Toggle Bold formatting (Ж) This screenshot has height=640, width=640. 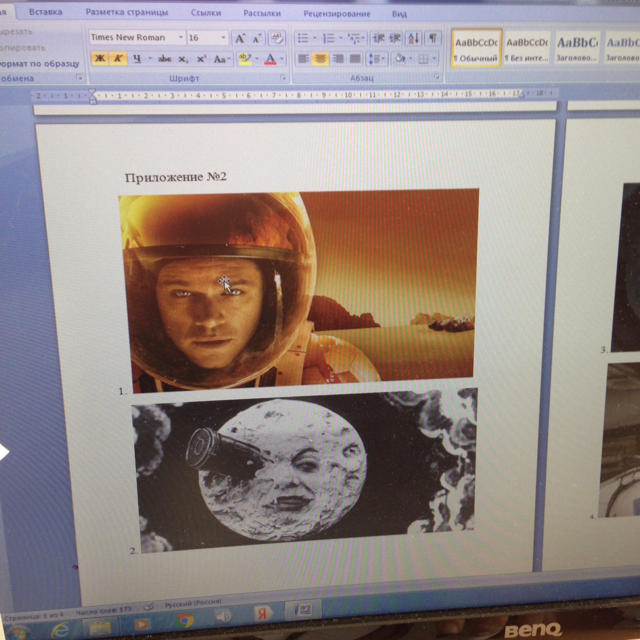point(99,58)
